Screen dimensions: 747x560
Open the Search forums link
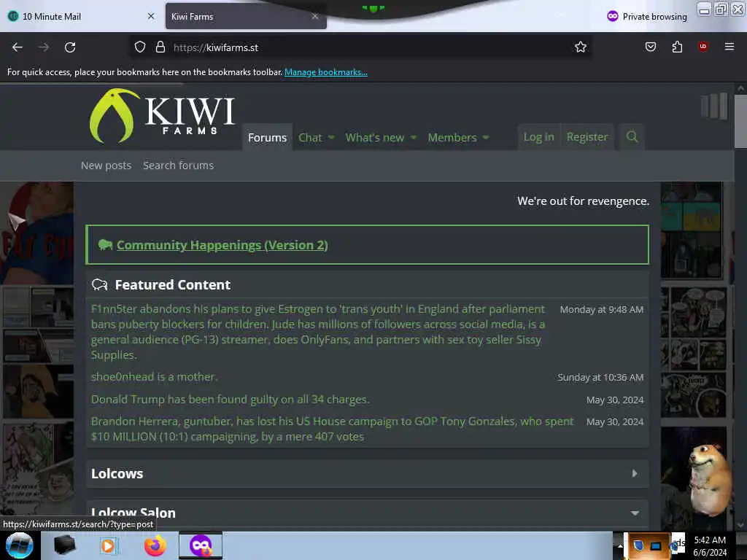[178, 166]
